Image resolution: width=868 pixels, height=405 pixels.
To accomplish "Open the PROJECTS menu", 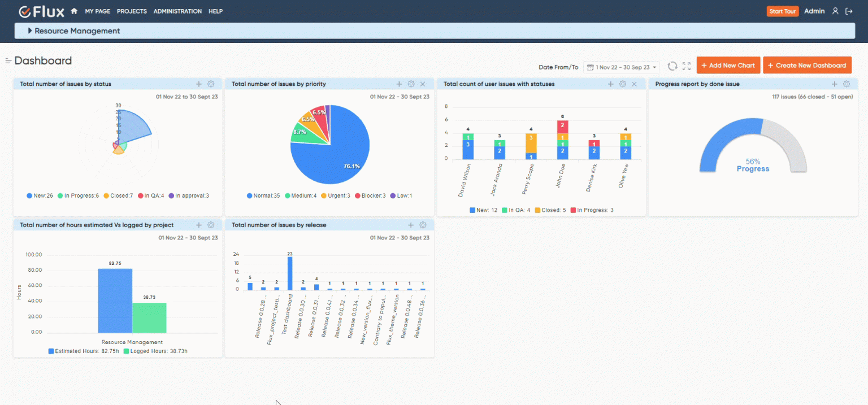I will [x=132, y=11].
